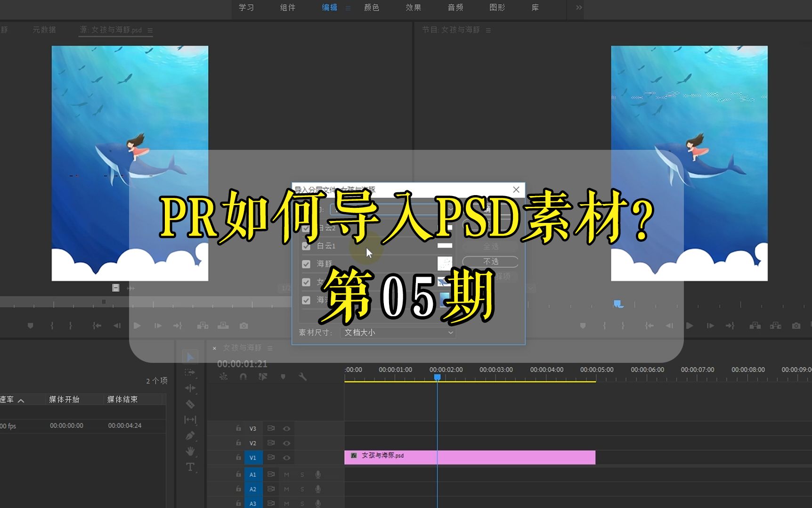Select the Selection tool arrow
This screenshot has height=508, width=812.
coord(190,357)
